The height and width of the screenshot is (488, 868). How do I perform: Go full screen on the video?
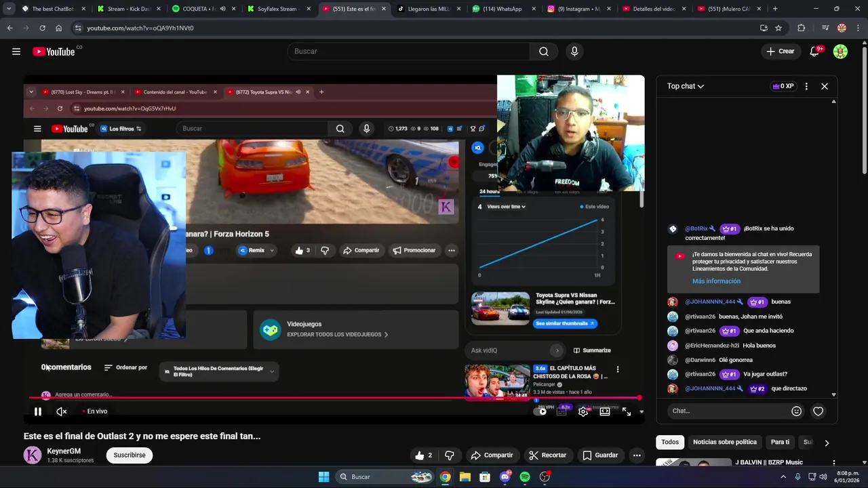[627, 411]
